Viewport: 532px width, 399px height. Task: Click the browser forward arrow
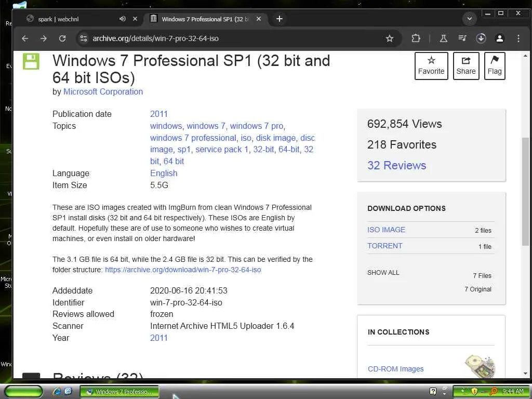44,38
